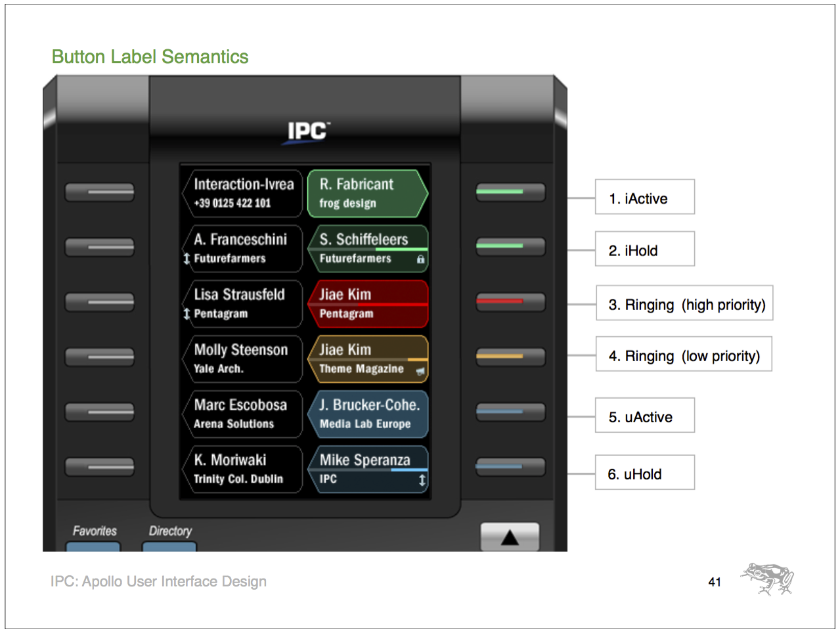Push the left hardware key beside A. Franceschini
Screen dimensions: 840x637
pos(100,247)
